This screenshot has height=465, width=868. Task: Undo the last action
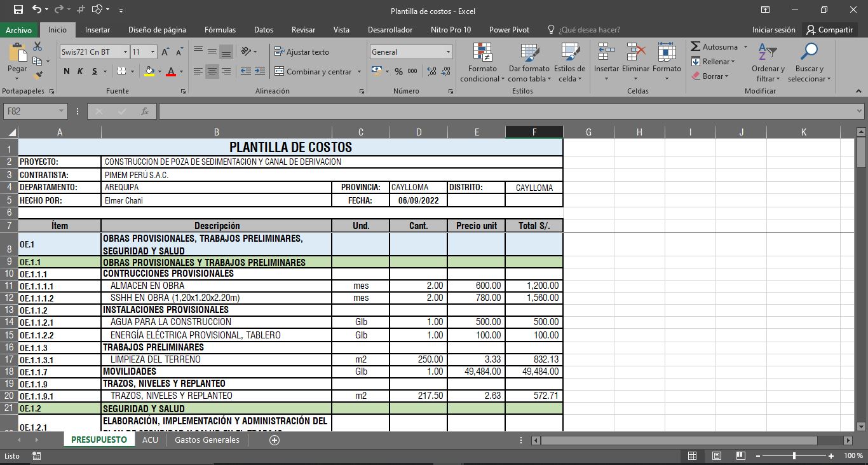pyautogui.click(x=36, y=10)
